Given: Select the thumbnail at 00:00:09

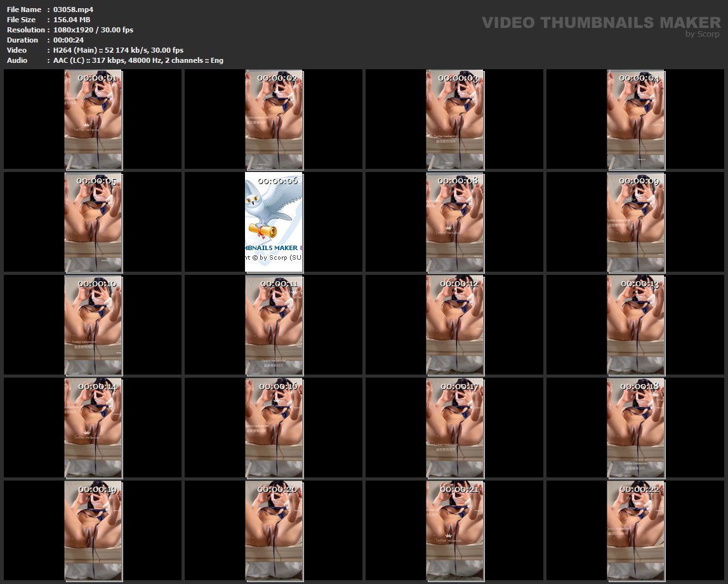Looking at the screenshot, I should [x=636, y=222].
